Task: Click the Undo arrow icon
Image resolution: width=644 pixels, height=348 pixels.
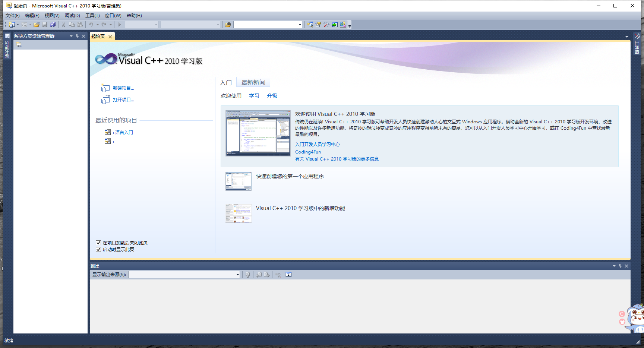Action: pos(91,25)
